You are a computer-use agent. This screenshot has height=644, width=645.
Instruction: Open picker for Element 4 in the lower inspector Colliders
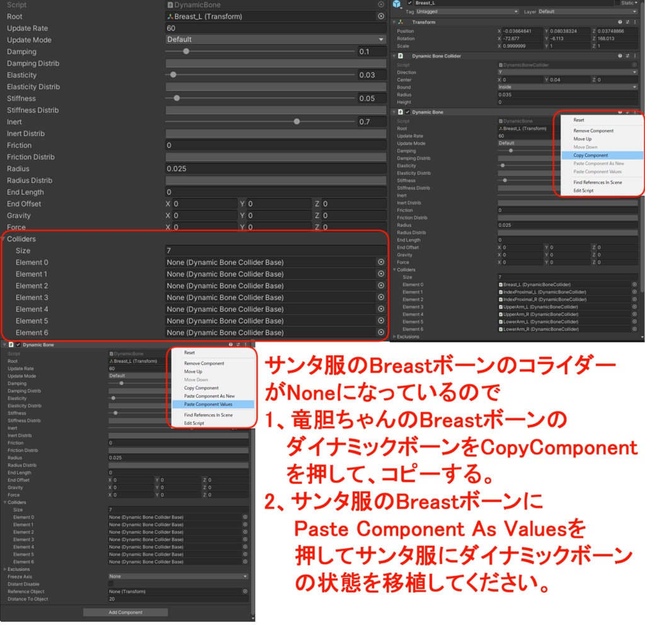pyautogui.click(x=245, y=546)
